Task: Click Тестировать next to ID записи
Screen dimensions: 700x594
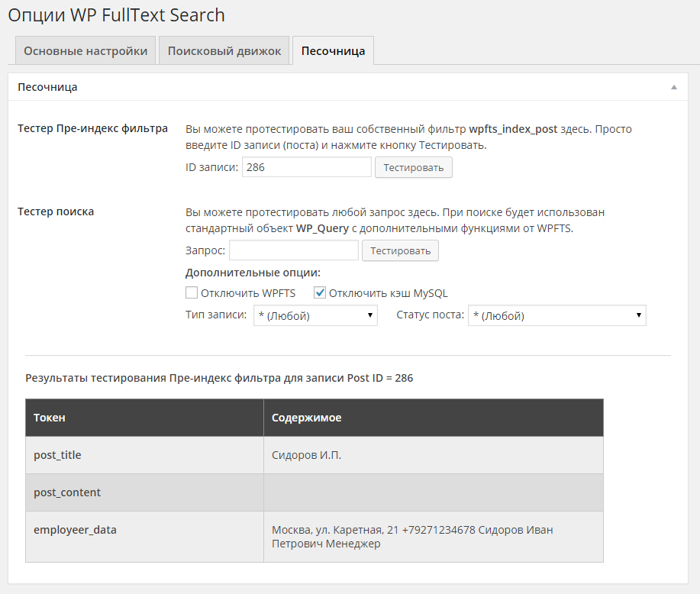Action: tap(414, 167)
